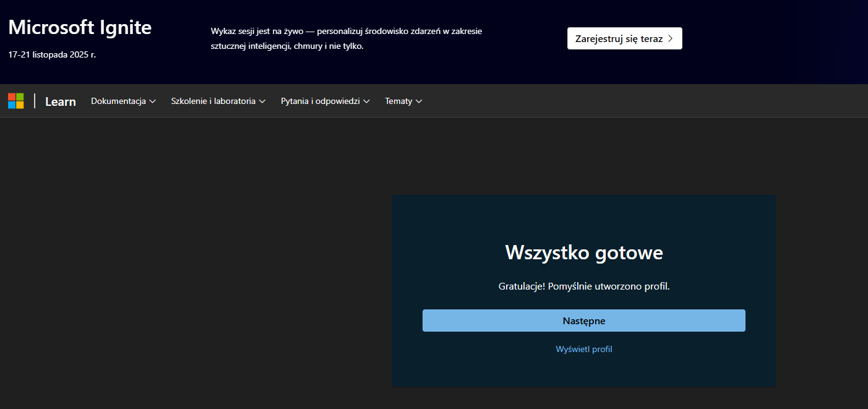Click the 17-21 listopada 2025 r. date
This screenshot has height=409, width=868.
point(52,54)
